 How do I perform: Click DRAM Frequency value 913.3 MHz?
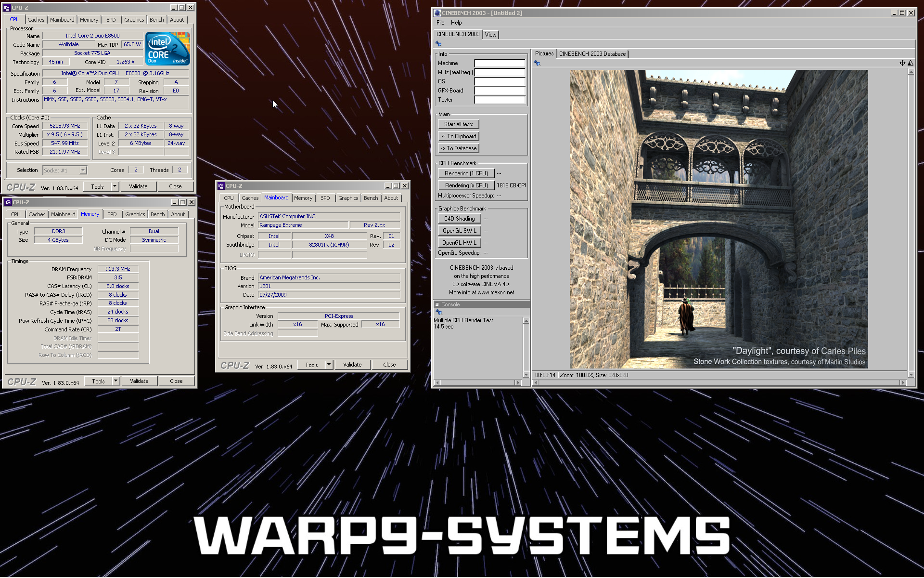tap(118, 269)
